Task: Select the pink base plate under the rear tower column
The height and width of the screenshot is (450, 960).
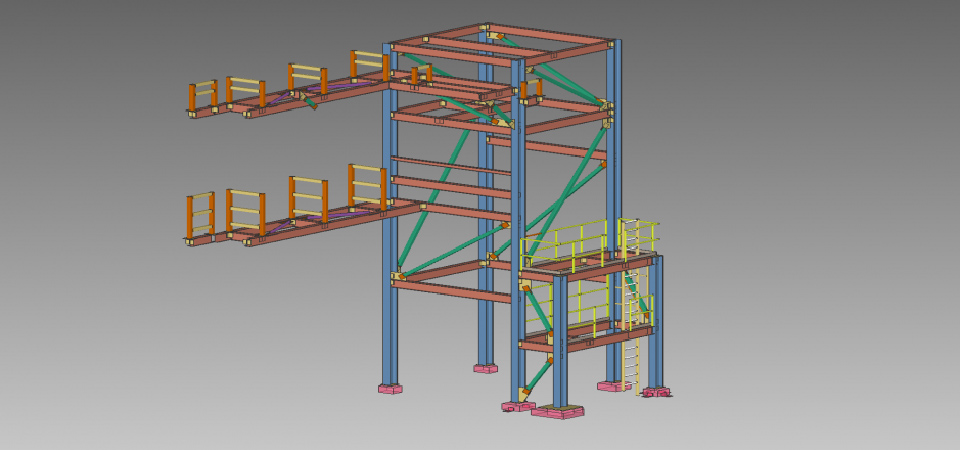Action: 485,368
